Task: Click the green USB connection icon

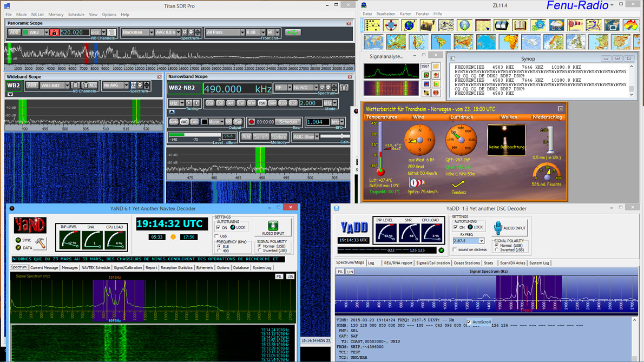Action: pyautogui.click(x=292, y=32)
